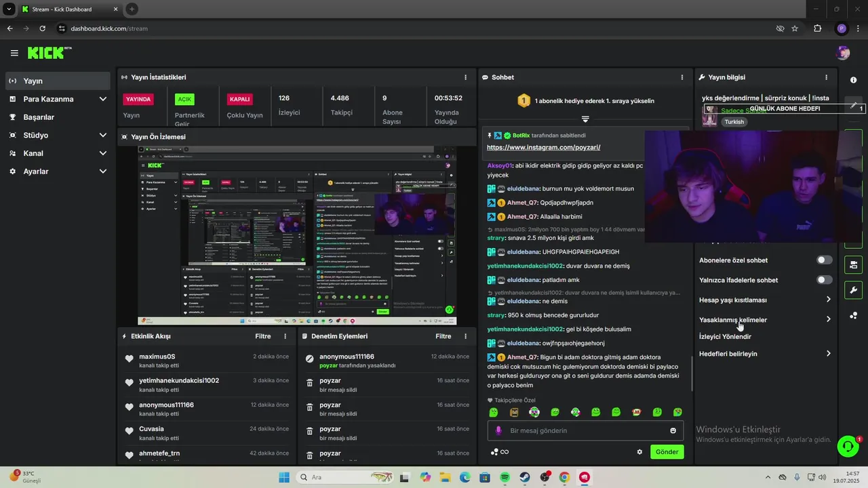The image size is (868, 488).
Task: Click the Windows Start button
Action: pos(283,477)
